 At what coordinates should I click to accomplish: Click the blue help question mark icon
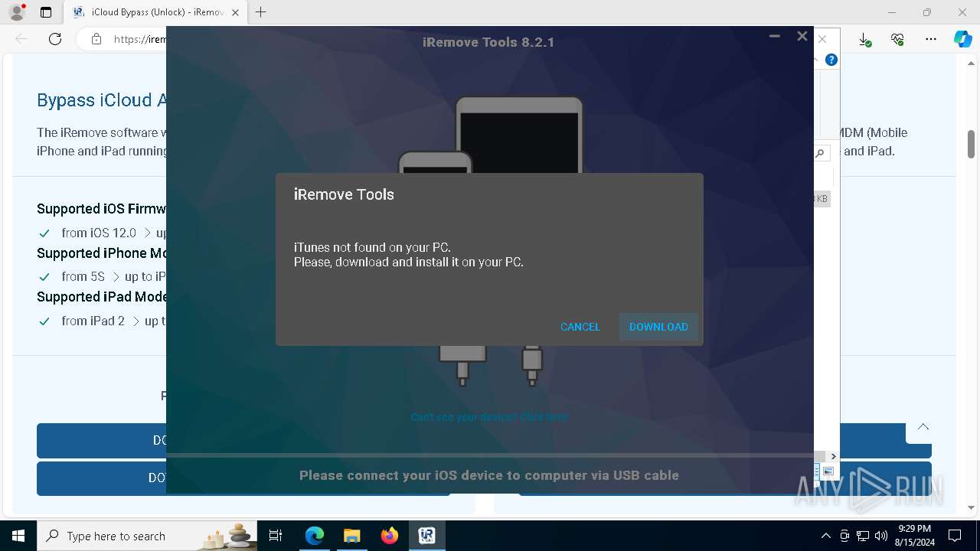point(831,60)
